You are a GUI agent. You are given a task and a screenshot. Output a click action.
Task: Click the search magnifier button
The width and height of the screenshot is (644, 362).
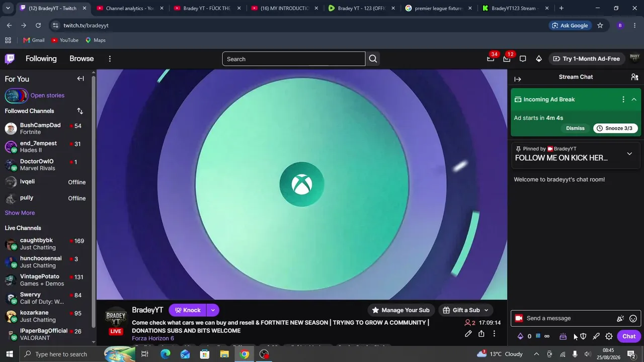373,59
